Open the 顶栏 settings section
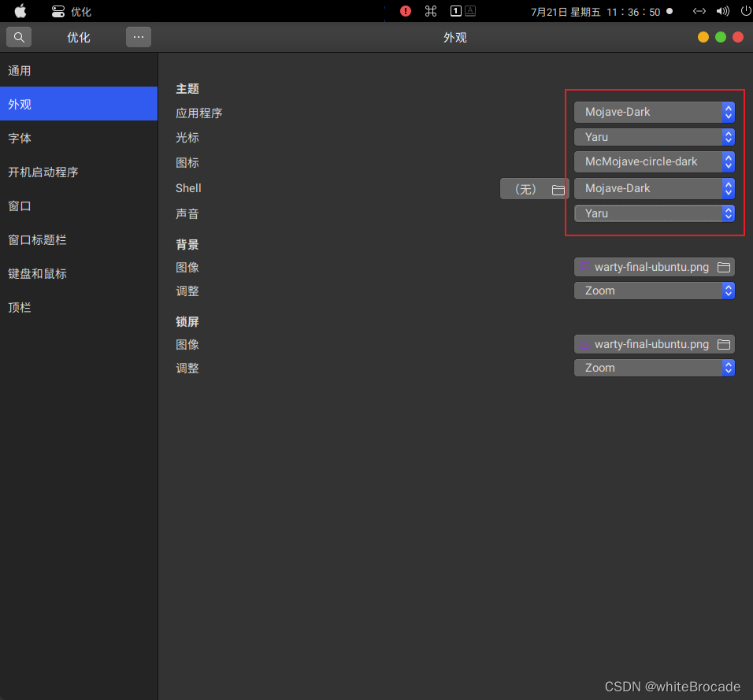This screenshot has height=700, width=753. click(x=79, y=307)
